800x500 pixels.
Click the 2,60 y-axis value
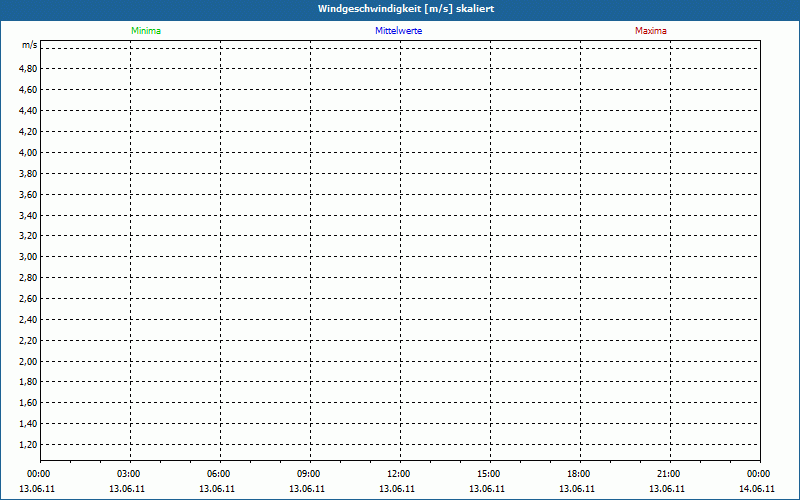(28, 298)
